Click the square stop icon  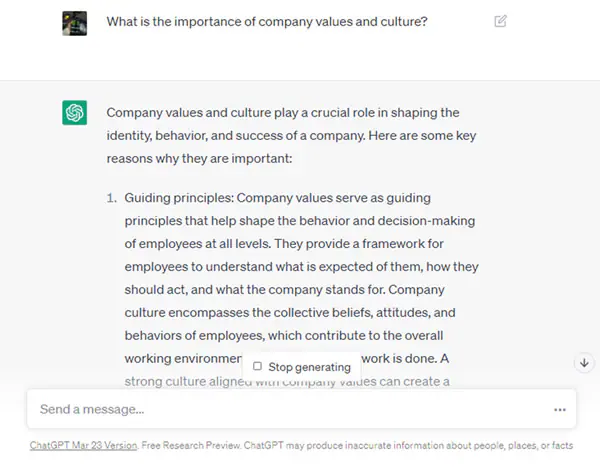coord(258,367)
